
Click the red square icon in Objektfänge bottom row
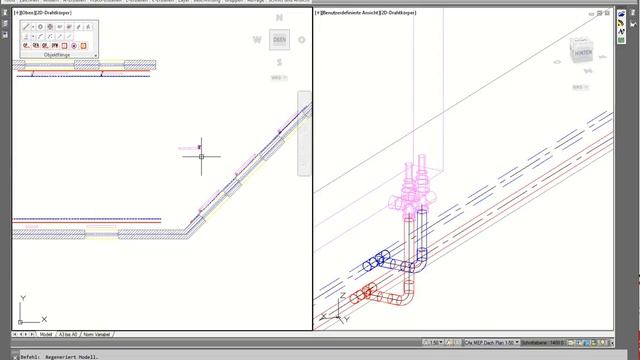[x=64, y=46]
